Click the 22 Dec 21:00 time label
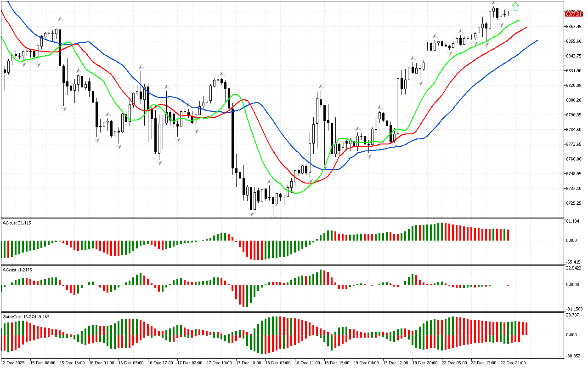Image resolution: width=588 pixels, height=368 pixels. click(x=513, y=363)
